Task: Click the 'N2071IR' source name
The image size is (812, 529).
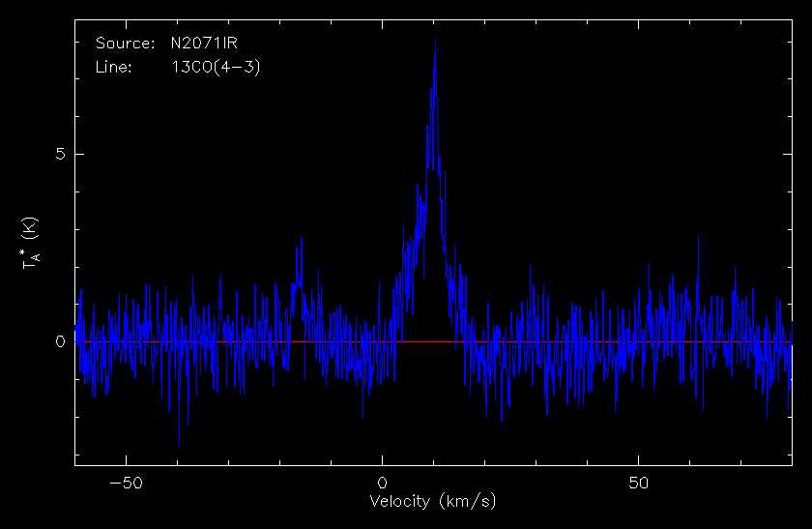Action: pyautogui.click(x=204, y=43)
